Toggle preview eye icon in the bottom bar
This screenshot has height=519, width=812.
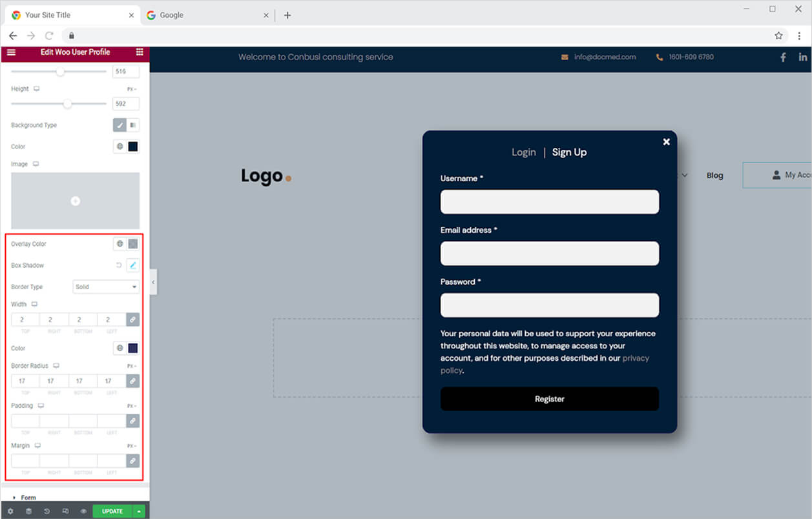[83, 511]
